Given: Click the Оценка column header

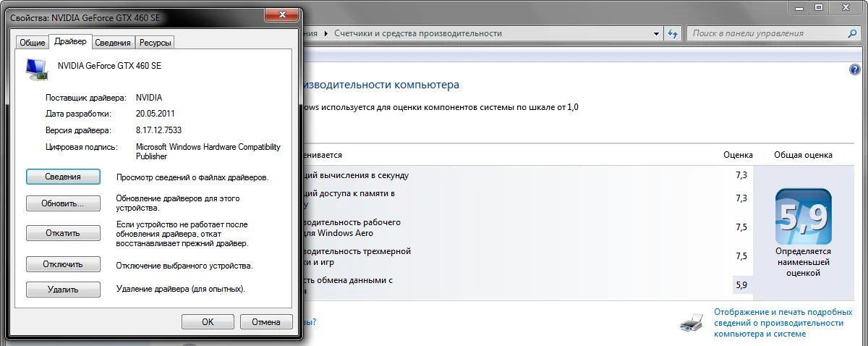Looking at the screenshot, I should pos(738,155).
